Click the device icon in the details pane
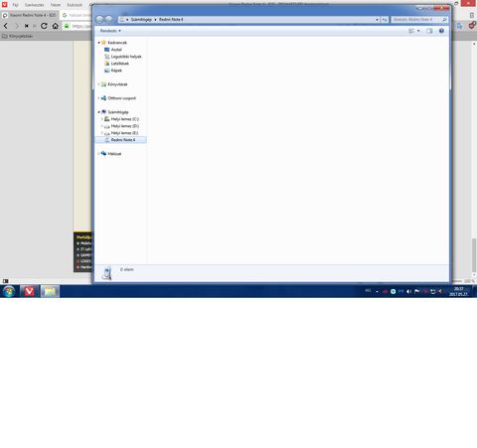 tap(106, 273)
